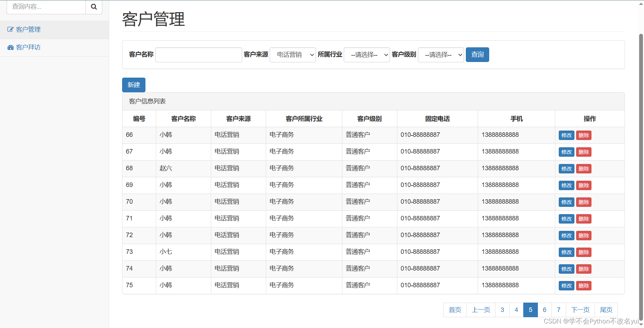Click 删除 for customer 71
This screenshot has height=328, width=644.
pyautogui.click(x=584, y=219)
